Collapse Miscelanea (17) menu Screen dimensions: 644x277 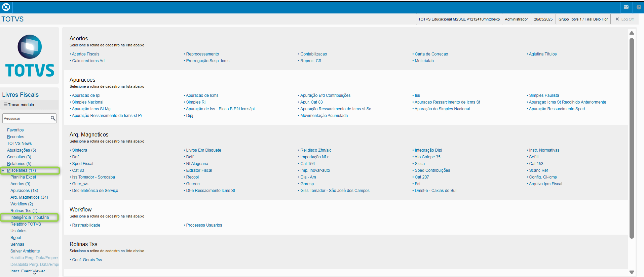[x=21, y=170]
